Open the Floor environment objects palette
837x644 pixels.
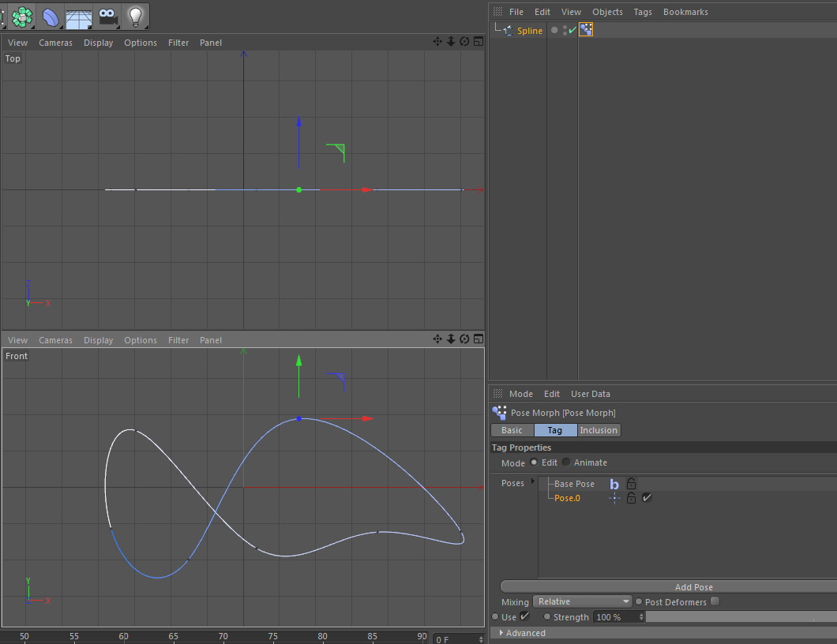coord(79,17)
